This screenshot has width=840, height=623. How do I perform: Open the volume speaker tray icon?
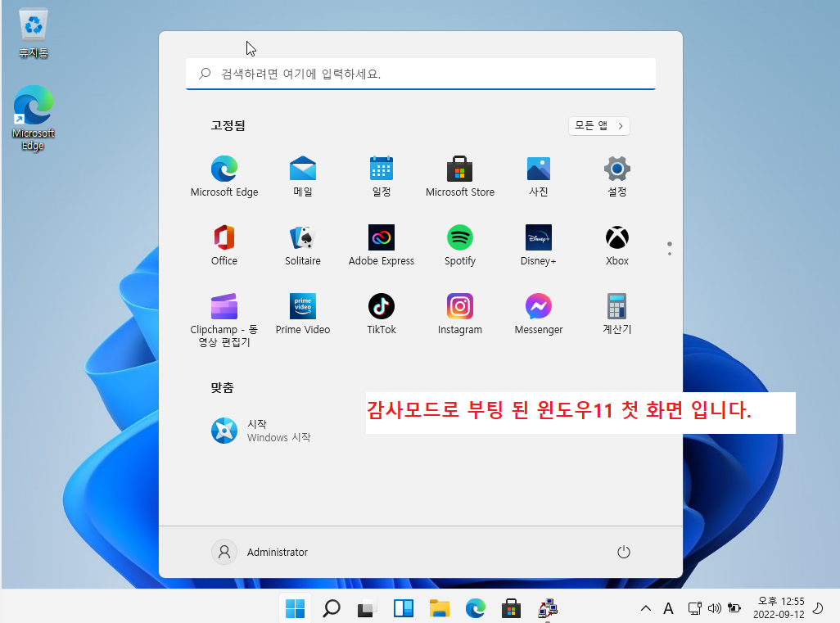714,608
